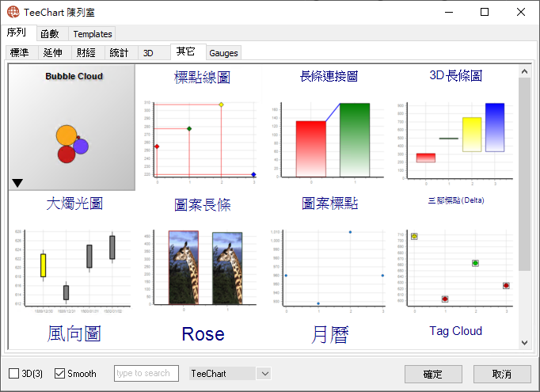540x392 pixels.
Task: Expand the TeeChart combo box
Action: click(264, 374)
